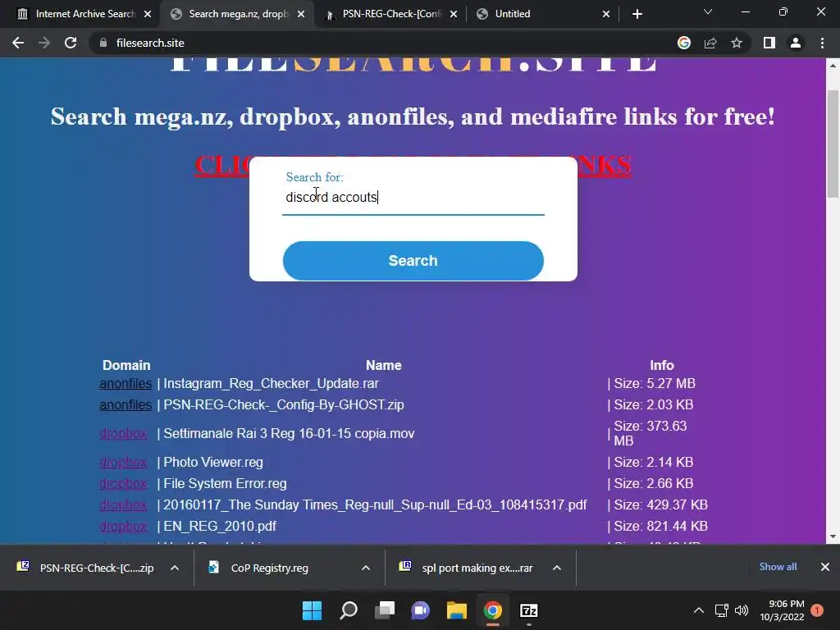Click the address bar showing filesearch.site

(375, 43)
